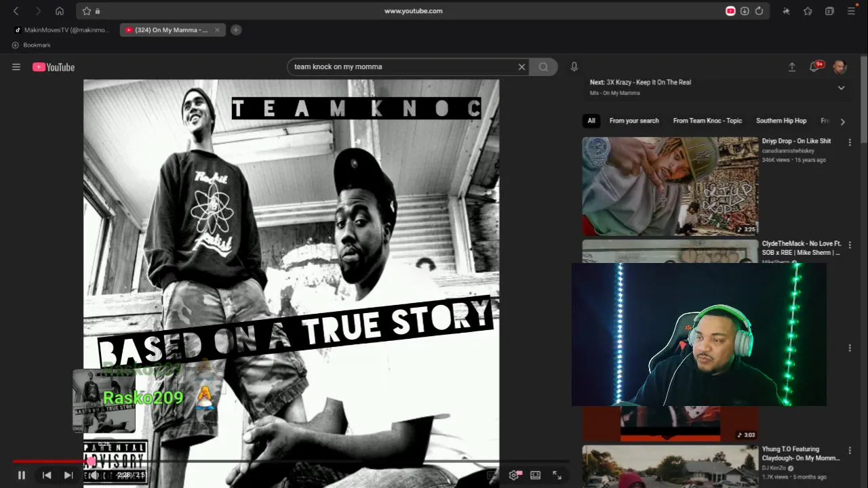This screenshot has height=488, width=868.
Task: Select the Southern Hip Hop chip
Action: [x=781, y=121]
